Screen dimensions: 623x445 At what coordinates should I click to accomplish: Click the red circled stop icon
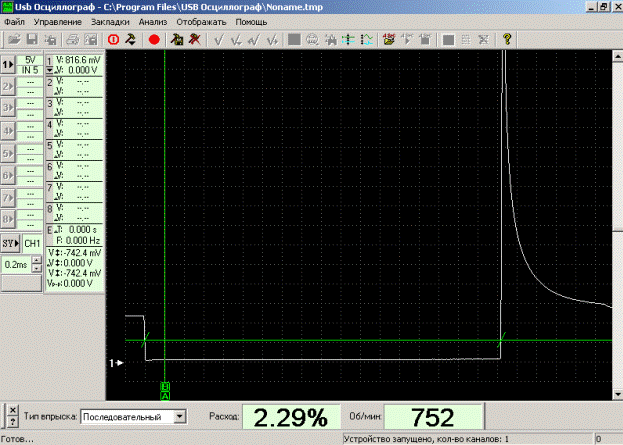tap(113, 39)
